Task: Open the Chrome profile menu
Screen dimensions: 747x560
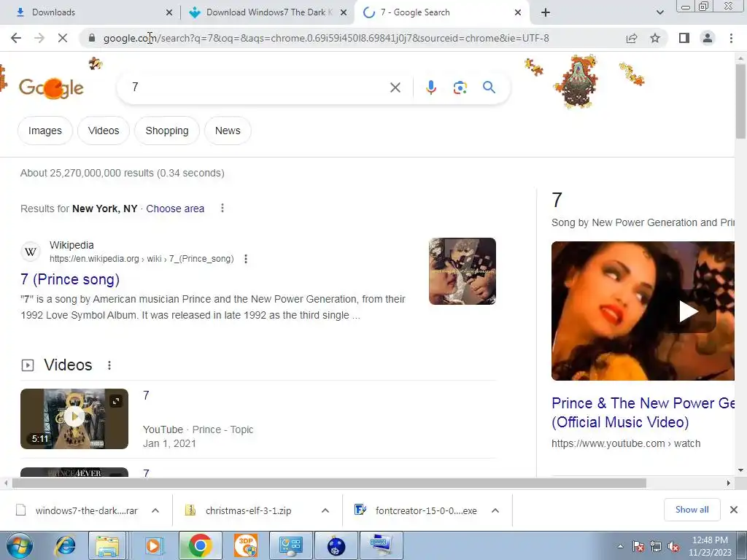Action: click(x=708, y=38)
